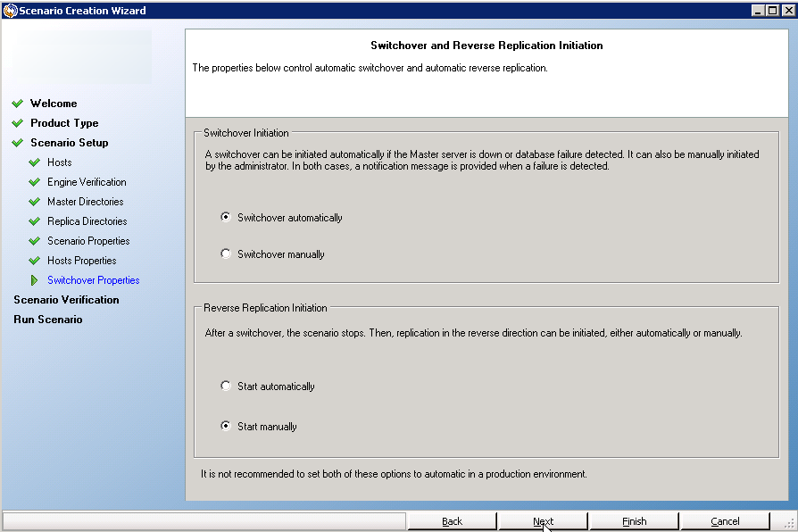Select the Engine Verification step
The height and width of the screenshot is (532, 798).
pyautogui.click(x=87, y=182)
